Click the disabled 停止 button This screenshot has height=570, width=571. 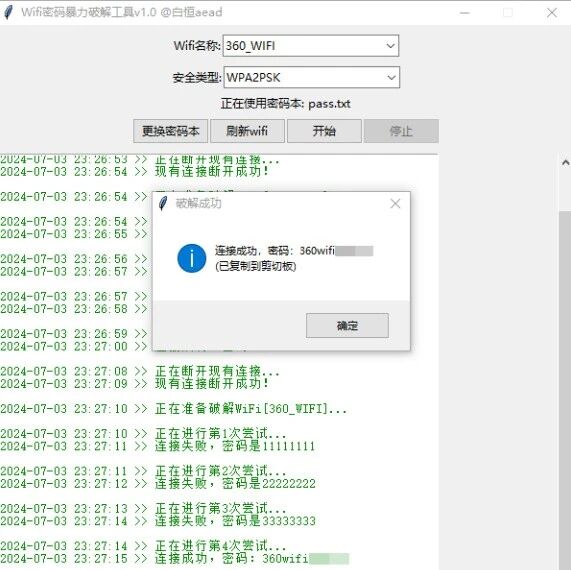coord(401,131)
